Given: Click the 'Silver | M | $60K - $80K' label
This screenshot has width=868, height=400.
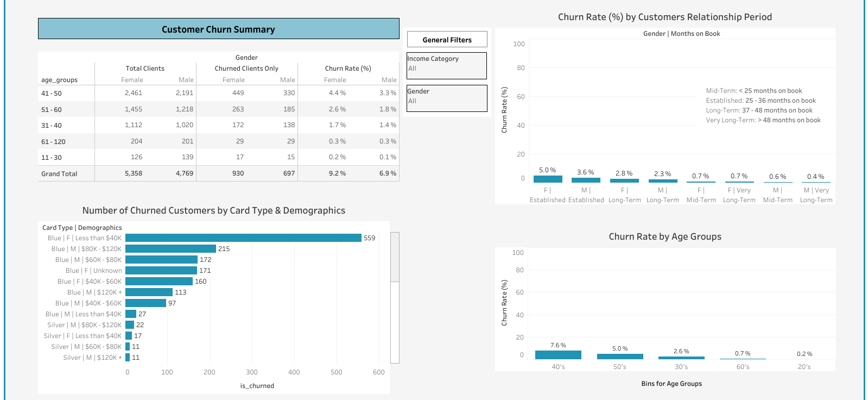Looking at the screenshot, I should pos(87,347).
